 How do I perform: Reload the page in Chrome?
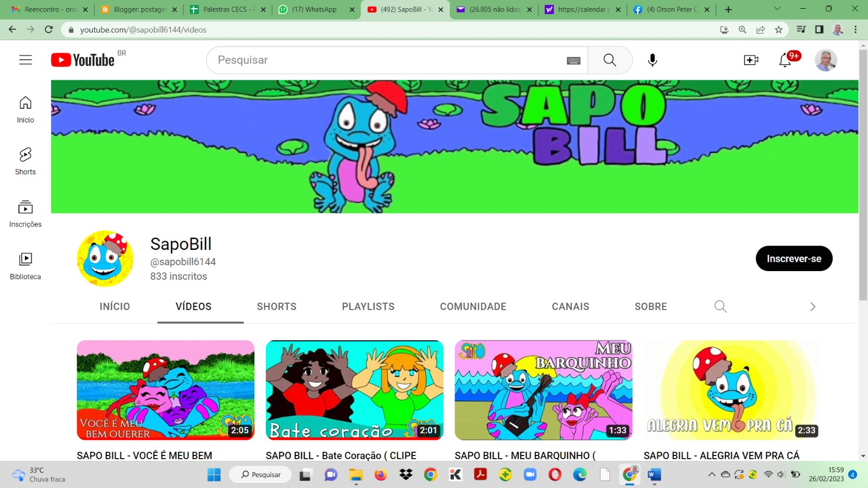49,29
